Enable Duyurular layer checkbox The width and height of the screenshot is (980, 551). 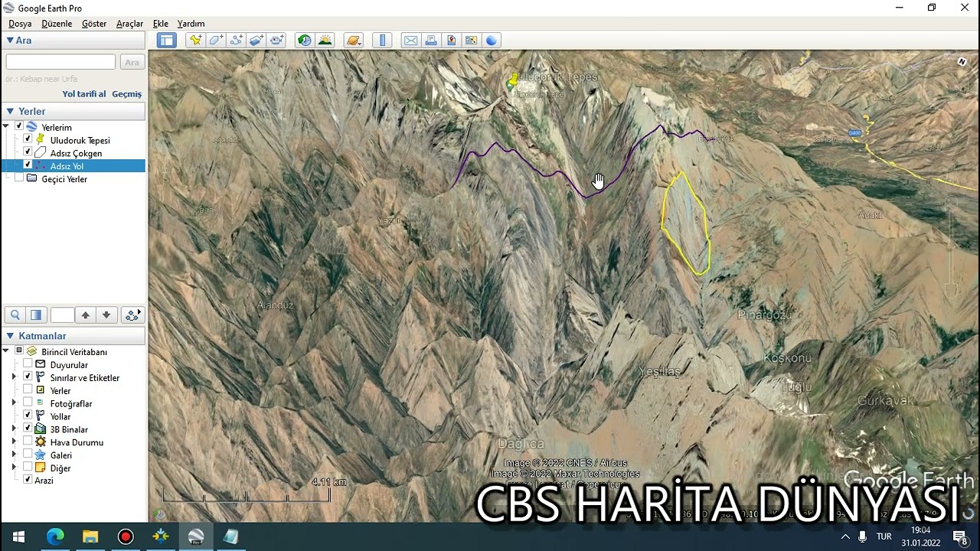pyautogui.click(x=28, y=364)
